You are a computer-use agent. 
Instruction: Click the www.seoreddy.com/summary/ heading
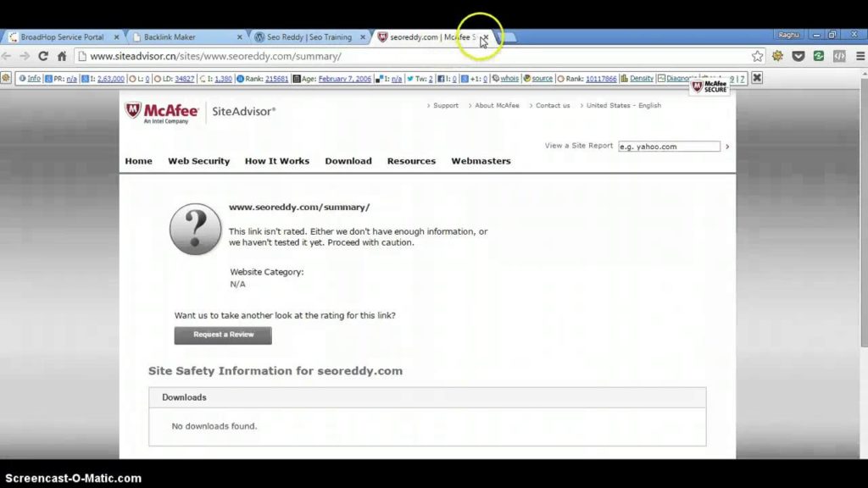click(x=299, y=207)
